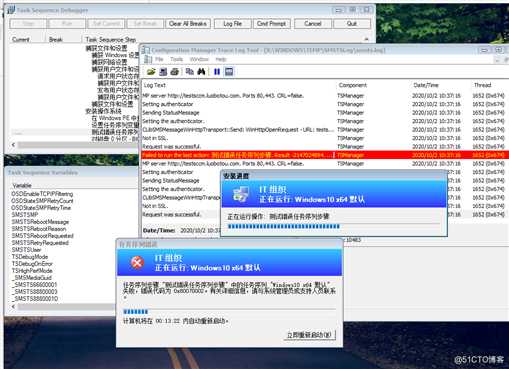
Task: Select the 安装操作系统 step in the debugger
Action: pyautogui.click(x=103, y=111)
